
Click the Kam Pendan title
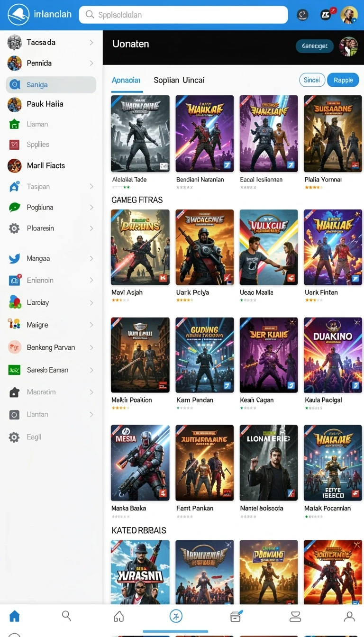[195, 400]
